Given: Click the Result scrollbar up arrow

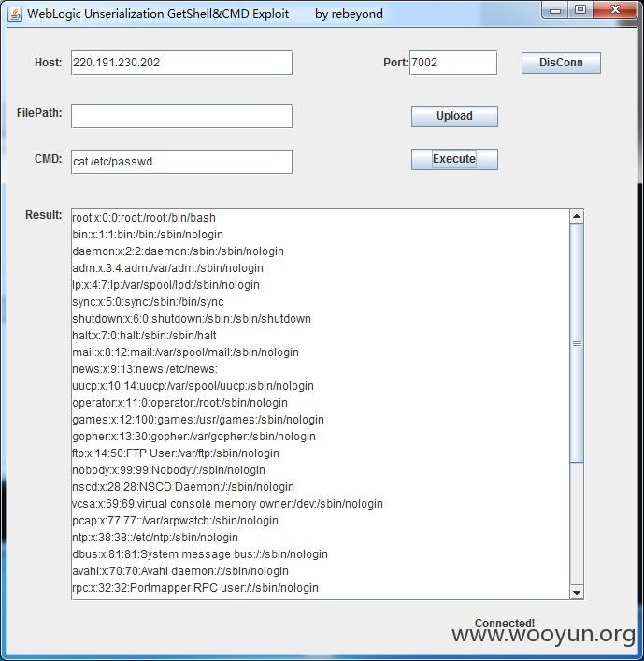Looking at the screenshot, I should [576, 217].
